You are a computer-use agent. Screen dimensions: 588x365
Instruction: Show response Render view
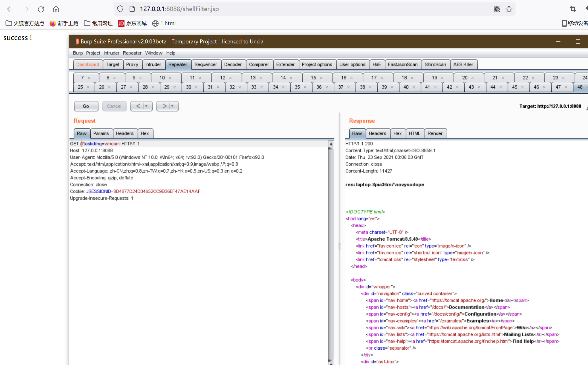pos(435,133)
